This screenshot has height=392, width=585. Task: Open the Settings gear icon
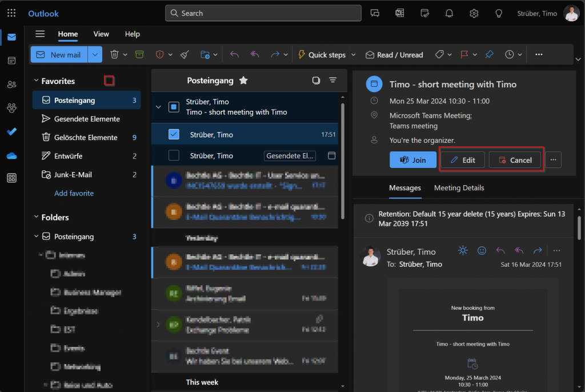pyautogui.click(x=474, y=13)
